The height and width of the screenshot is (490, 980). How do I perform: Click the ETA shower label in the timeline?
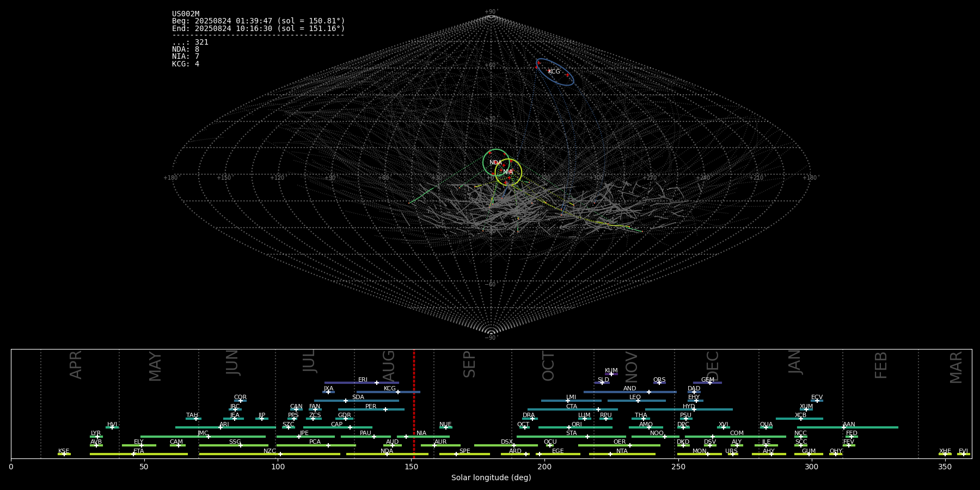point(139,451)
